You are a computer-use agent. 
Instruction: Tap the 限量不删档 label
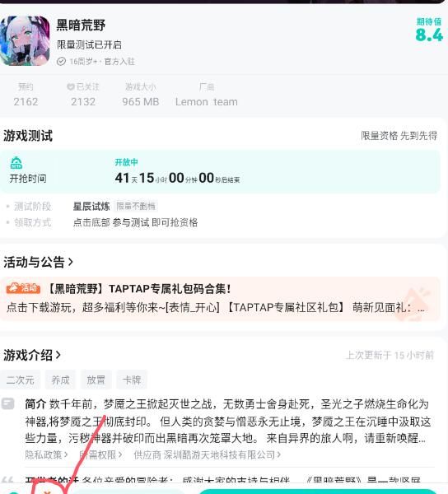click(136, 207)
